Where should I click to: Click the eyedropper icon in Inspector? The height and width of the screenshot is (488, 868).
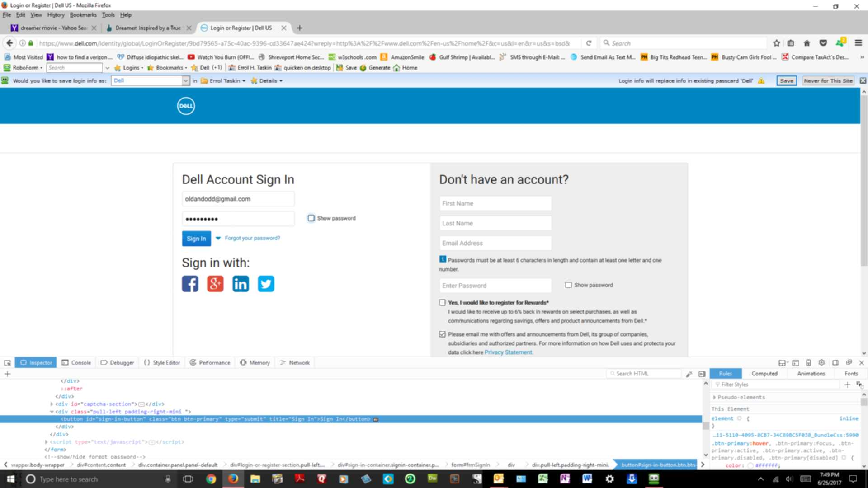point(689,374)
